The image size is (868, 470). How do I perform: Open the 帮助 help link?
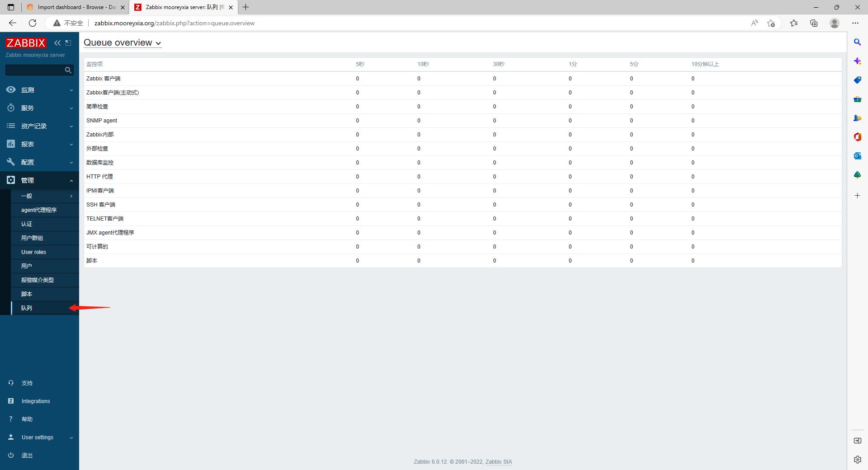point(27,419)
